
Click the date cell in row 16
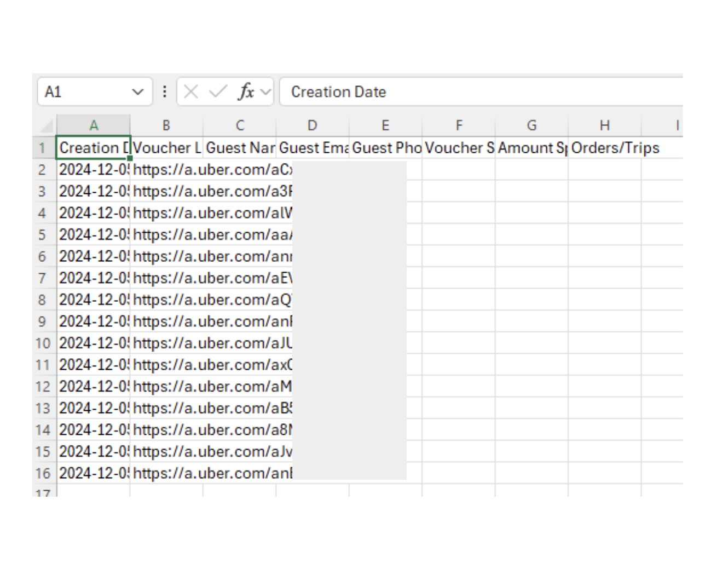point(94,473)
